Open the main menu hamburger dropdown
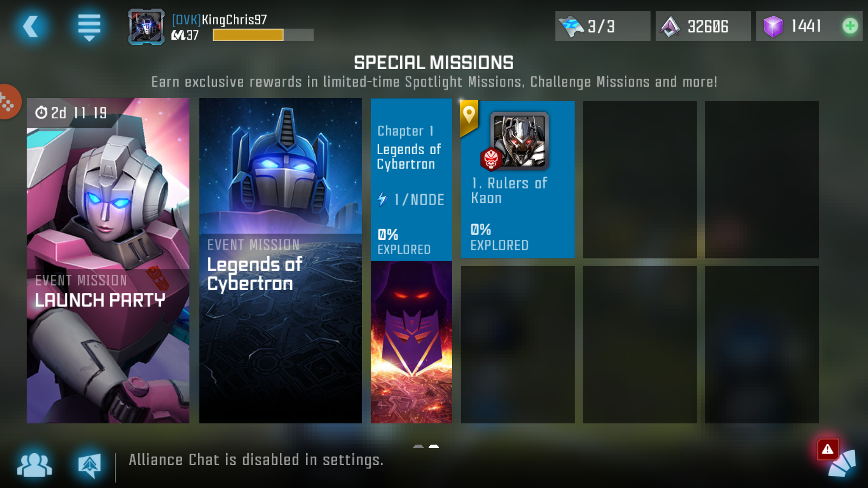 tap(89, 27)
